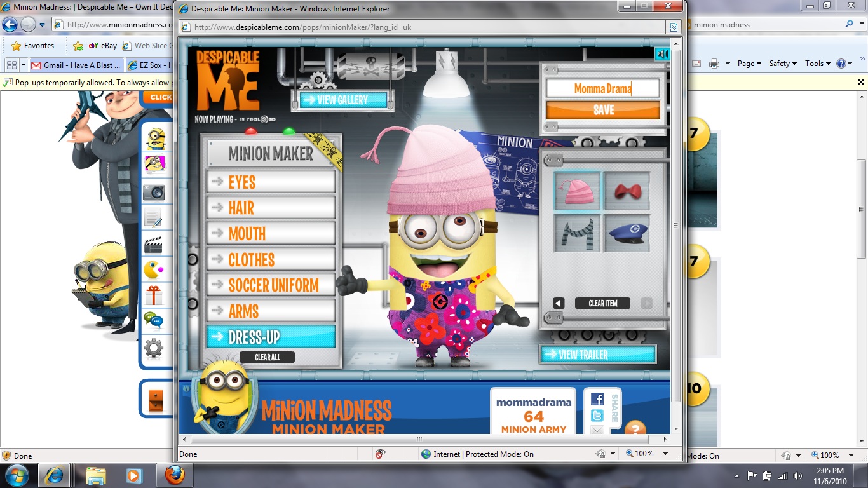Open Windows Explorer folder on taskbar
Viewport: 868px width, 488px height.
pyautogui.click(x=96, y=475)
